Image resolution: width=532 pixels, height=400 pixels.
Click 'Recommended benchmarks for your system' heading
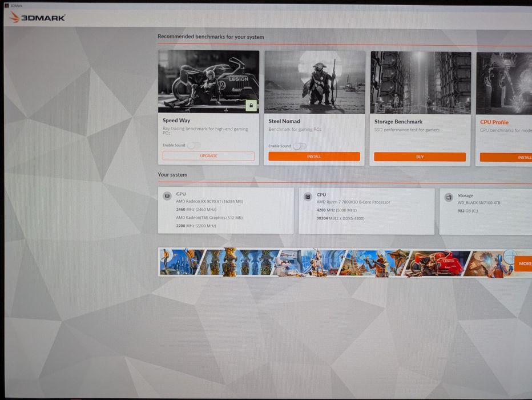pos(211,37)
